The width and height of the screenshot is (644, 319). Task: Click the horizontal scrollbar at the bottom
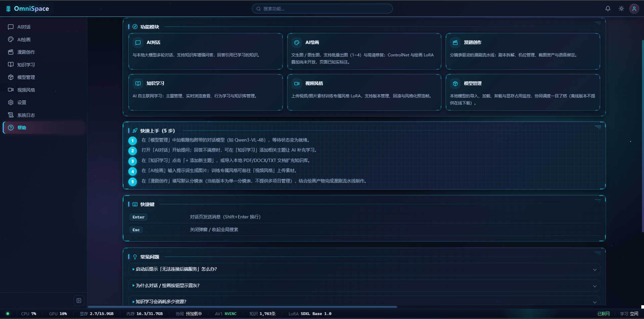click(242, 307)
